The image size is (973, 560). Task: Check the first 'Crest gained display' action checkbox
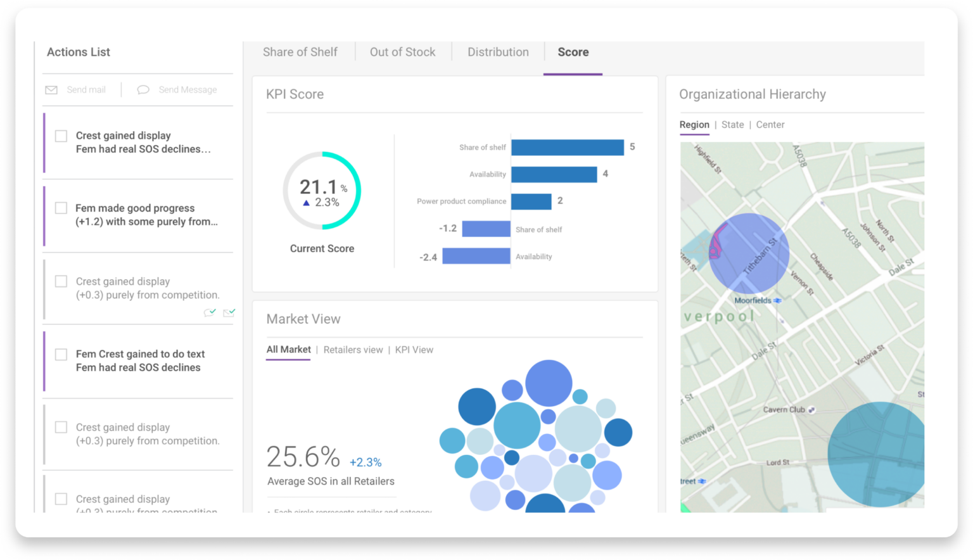coord(61,136)
